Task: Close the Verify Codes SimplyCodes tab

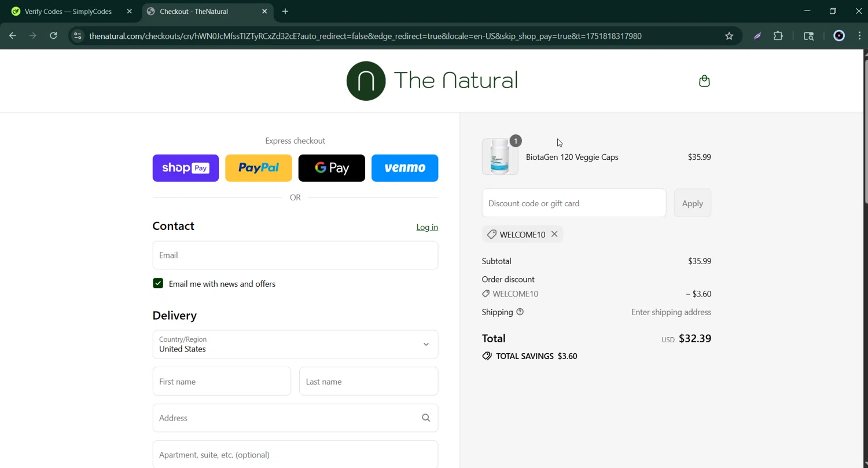Action: pyautogui.click(x=130, y=11)
